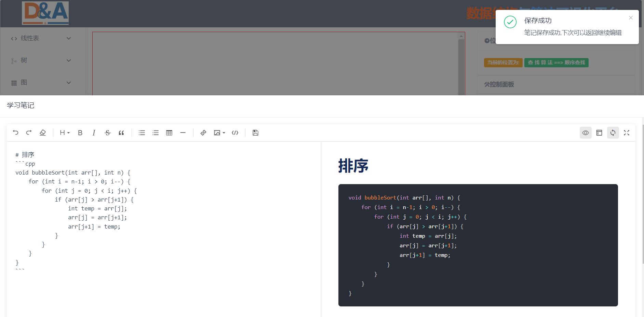
Task: Click the green success checkmark icon
Action: [x=510, y=22]
